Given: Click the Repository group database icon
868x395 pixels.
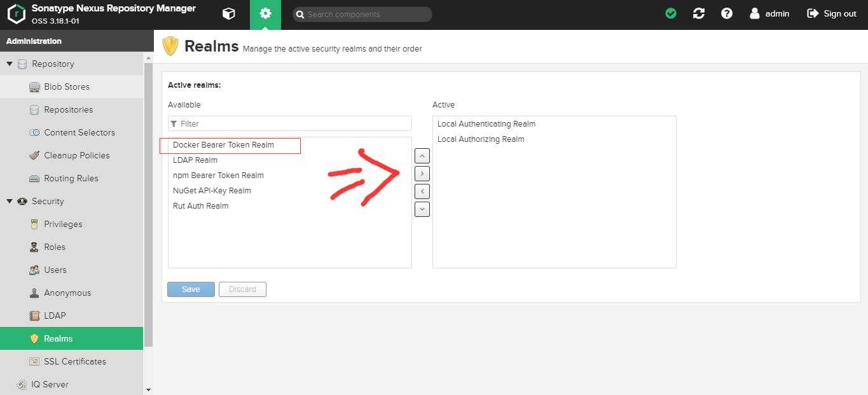Looking at the screenshot, I should 22,64.
